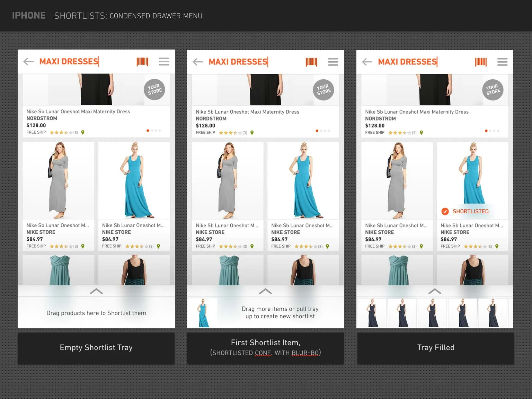Tap location pin under shortlisted dress, Tray Filled screen
Viewport: 532px width, 399px height.
click(x=497, y=247)
